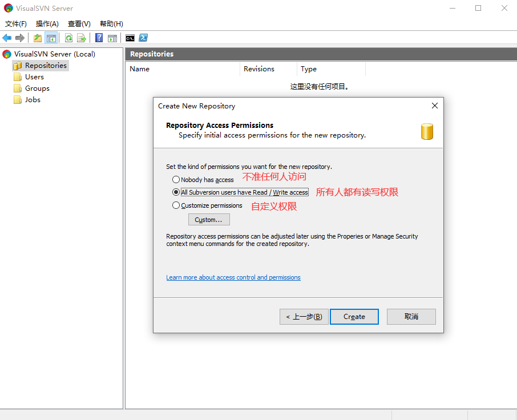Screen dimensions: 517x420
Task: Click the 上一步(B) back button
Action: coord(304,317)
